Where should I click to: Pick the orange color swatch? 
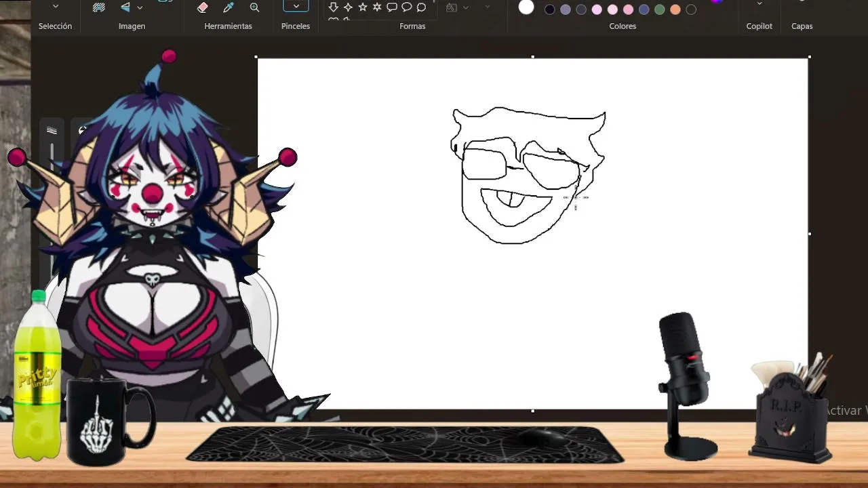[675, 9]
